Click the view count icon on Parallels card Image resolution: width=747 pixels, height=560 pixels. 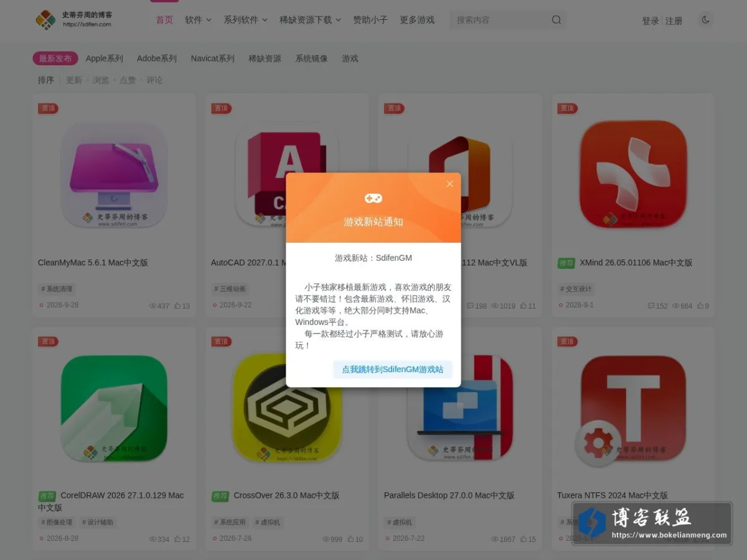[x=495, y=539]
